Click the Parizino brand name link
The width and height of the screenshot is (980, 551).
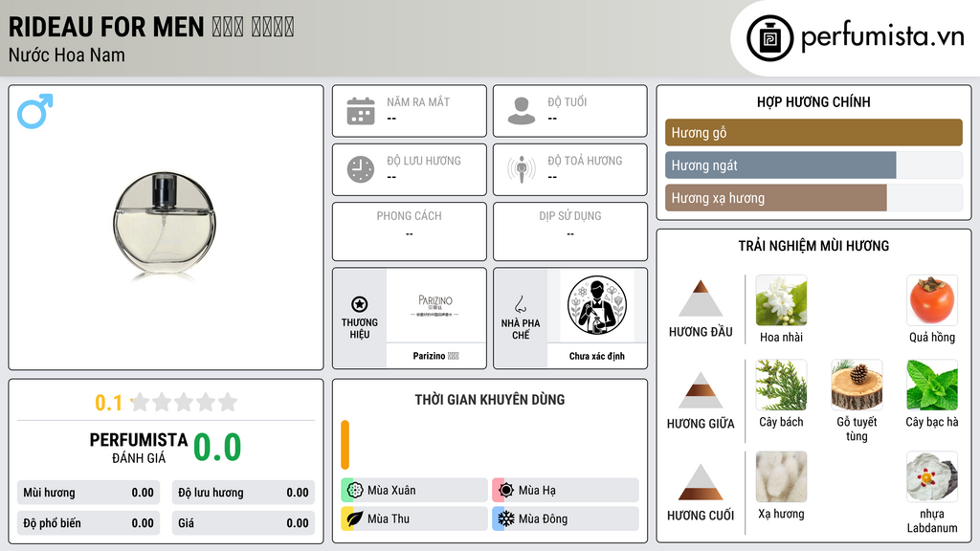click(435, 356)
